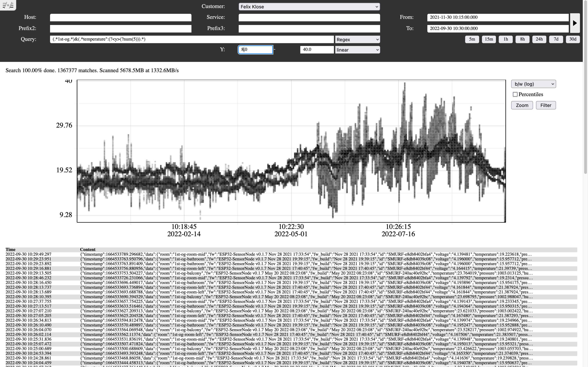The height and width of the screenshot is (367, 588).
Task: Click the logo icon in top-left corner
Action: [8, 5]
